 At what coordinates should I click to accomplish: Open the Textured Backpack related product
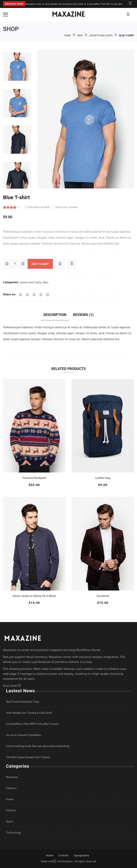tap(34, 478)
